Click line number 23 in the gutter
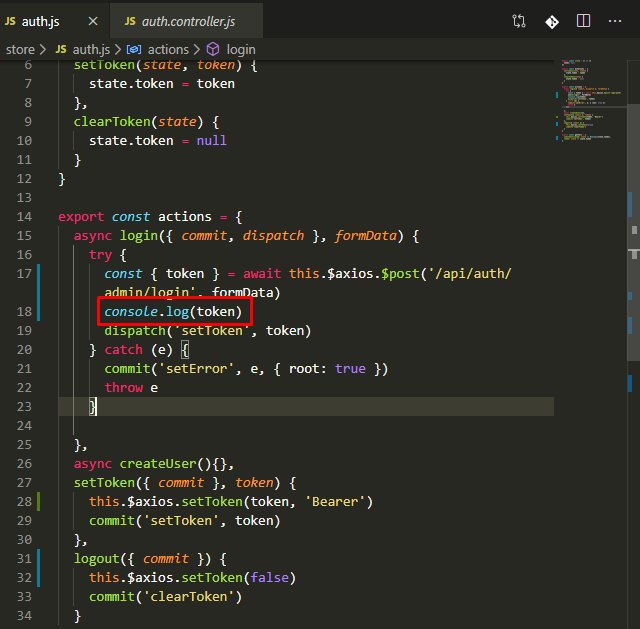640x629 pixels. [24, 407]
